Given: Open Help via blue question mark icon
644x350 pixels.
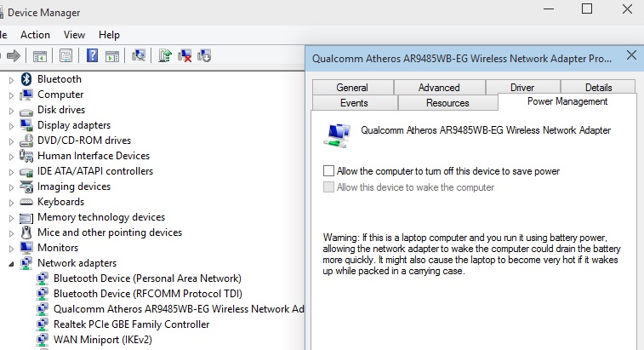Looking at the screenshot, I should coord(93,55).
